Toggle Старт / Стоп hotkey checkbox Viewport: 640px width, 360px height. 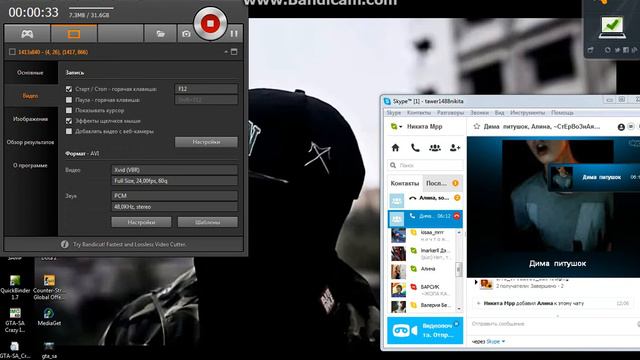69,89
